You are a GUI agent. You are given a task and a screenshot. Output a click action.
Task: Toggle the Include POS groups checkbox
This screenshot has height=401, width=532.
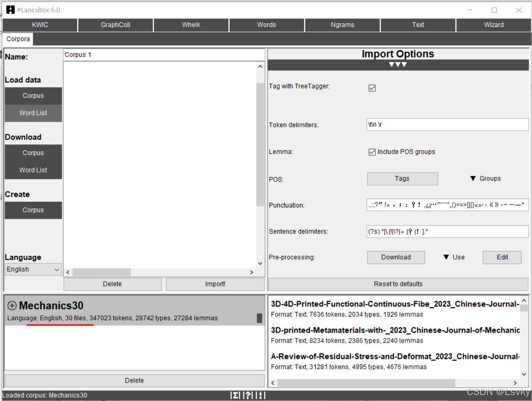(372, 152)
